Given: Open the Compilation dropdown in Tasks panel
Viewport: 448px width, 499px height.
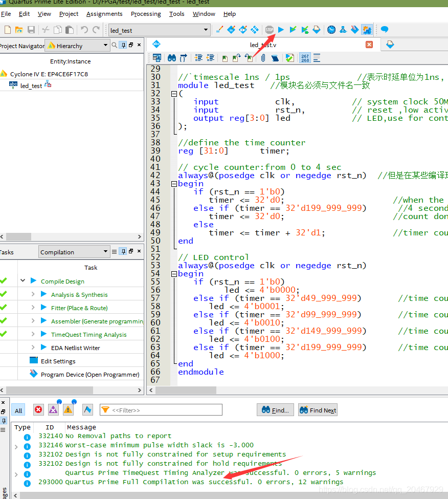Looking at the screenshot, I should click(x=105, y=251).
